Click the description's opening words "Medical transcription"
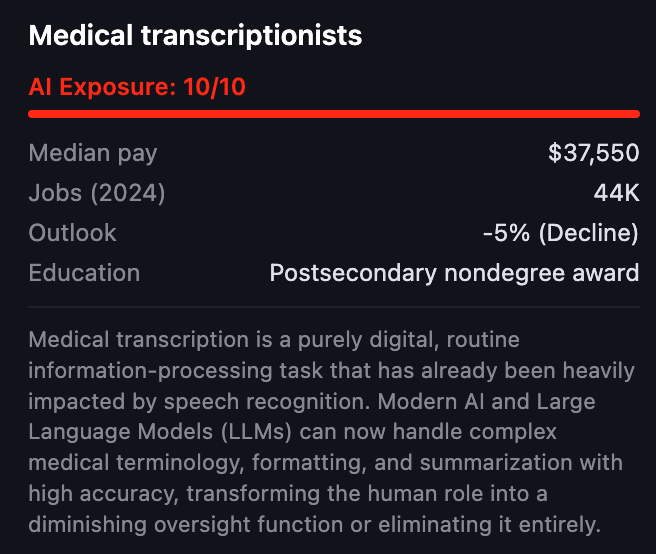This screenshot has width=656, height=554. pyautogui.click(x=131, y=340)
